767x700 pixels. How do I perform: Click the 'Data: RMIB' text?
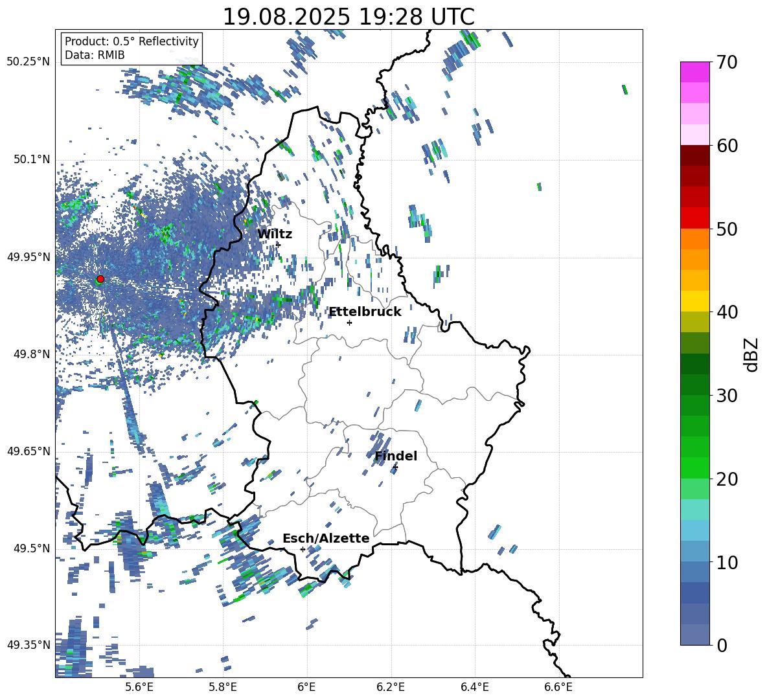[x=95, y=55]
